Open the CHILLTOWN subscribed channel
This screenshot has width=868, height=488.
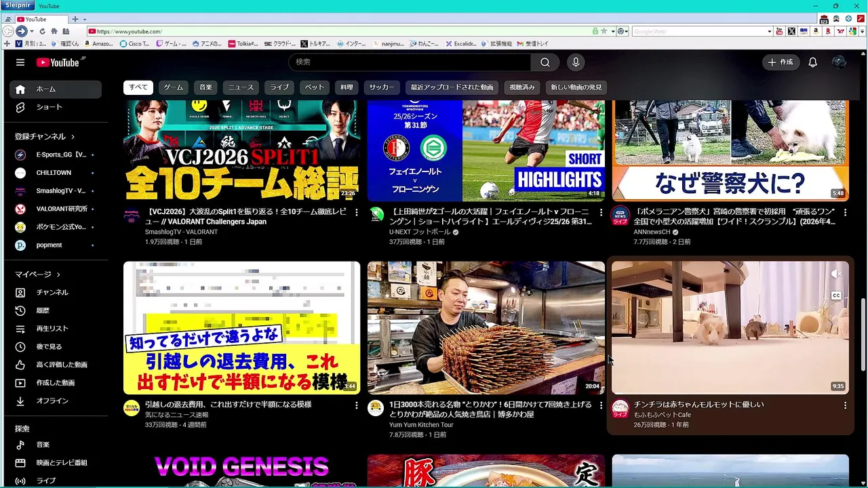click(56, 173)
